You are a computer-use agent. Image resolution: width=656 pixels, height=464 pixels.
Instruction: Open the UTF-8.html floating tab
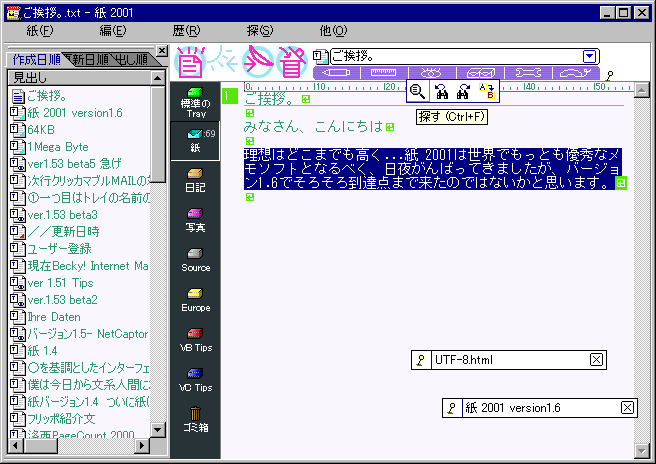(x=510, y=360)
